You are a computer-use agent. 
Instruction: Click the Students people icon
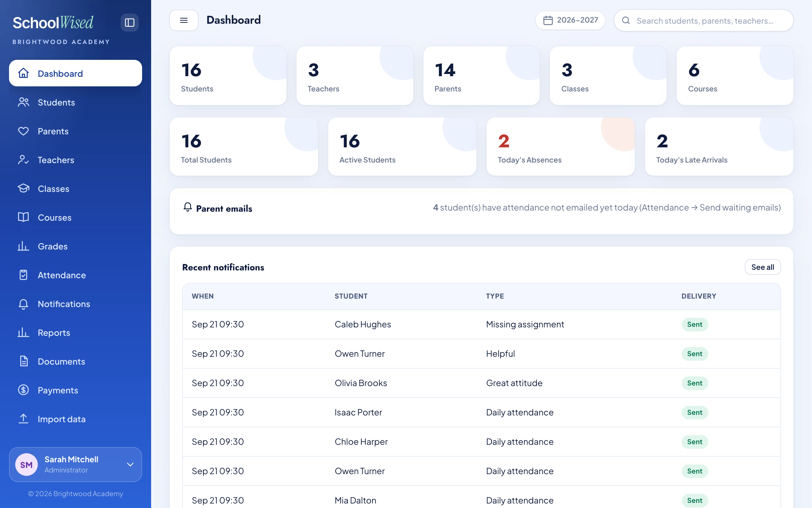click(x=23, y=102)
